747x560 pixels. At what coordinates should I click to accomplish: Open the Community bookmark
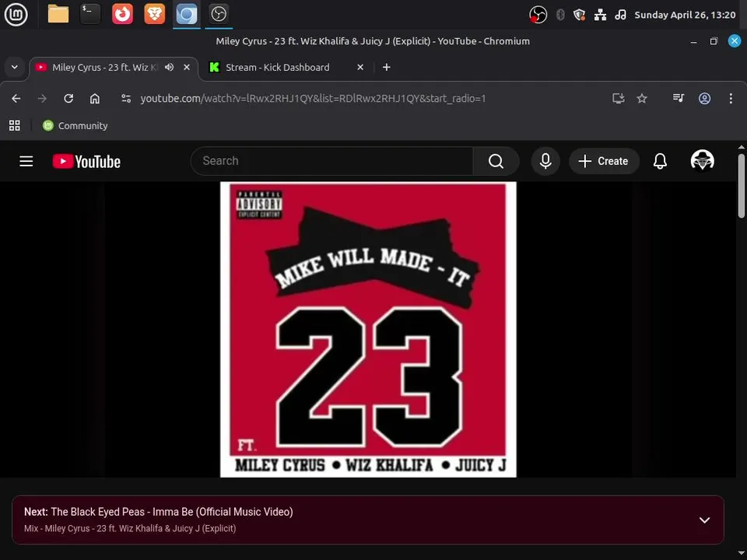point(75,126)
